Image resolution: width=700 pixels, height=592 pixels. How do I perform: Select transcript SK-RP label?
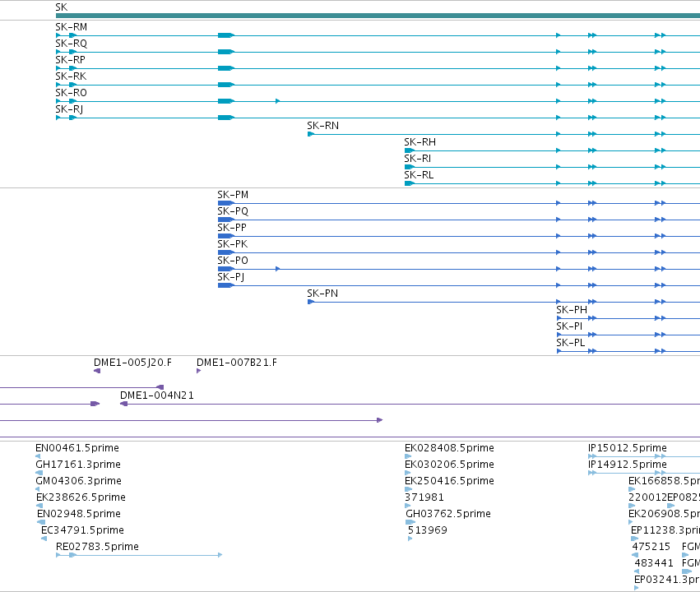70,60
